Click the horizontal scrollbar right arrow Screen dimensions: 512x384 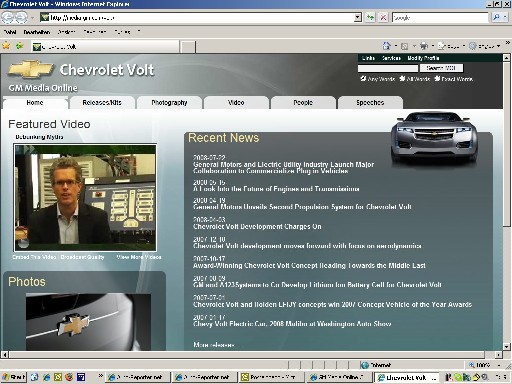tap(498, 355)
